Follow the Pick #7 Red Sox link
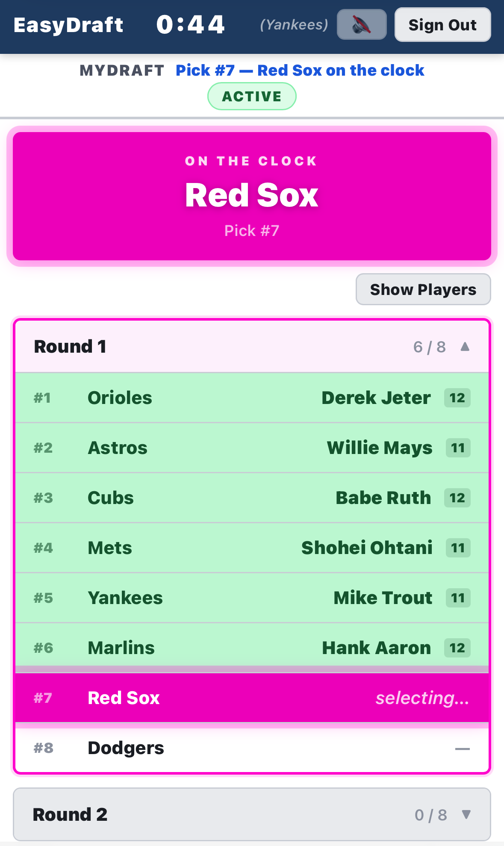This screenshot has height=846, width=504. pos(299,70)
